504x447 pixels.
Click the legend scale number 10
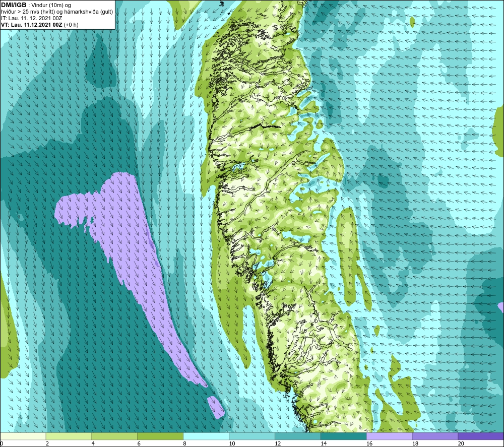[232, 443]
